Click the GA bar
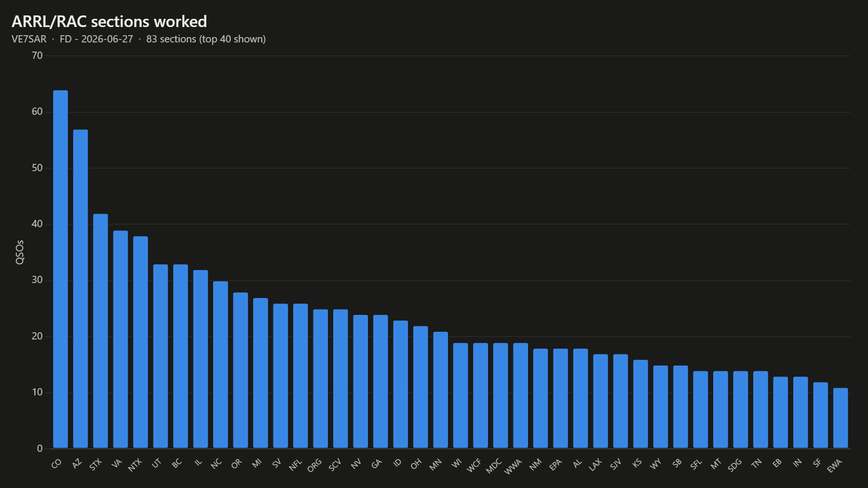Viewport: 868px width, 488px height. [380, 381]
